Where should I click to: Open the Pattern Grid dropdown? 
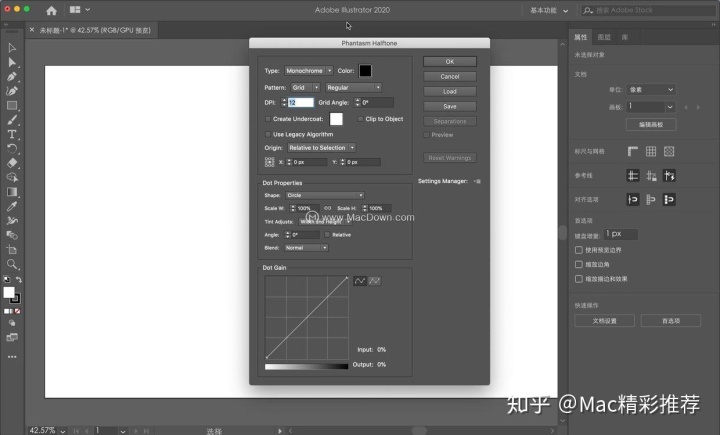[305, 87]
